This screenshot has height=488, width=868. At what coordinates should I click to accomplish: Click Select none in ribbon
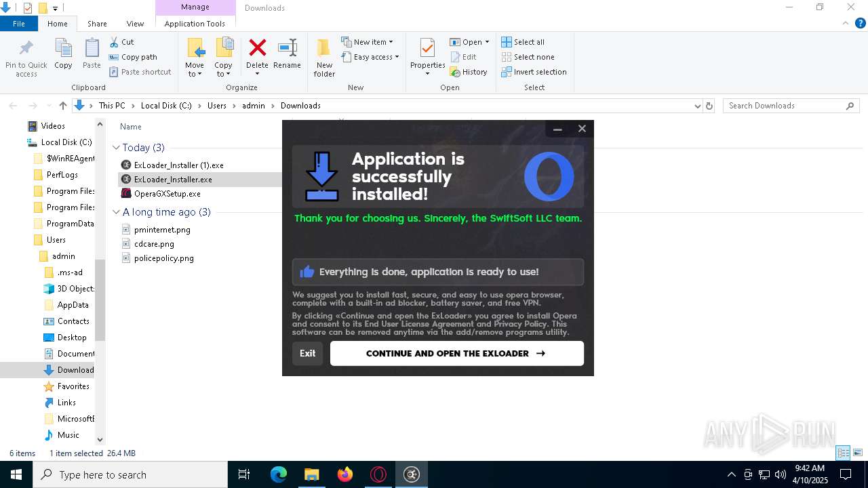(528, 57)
